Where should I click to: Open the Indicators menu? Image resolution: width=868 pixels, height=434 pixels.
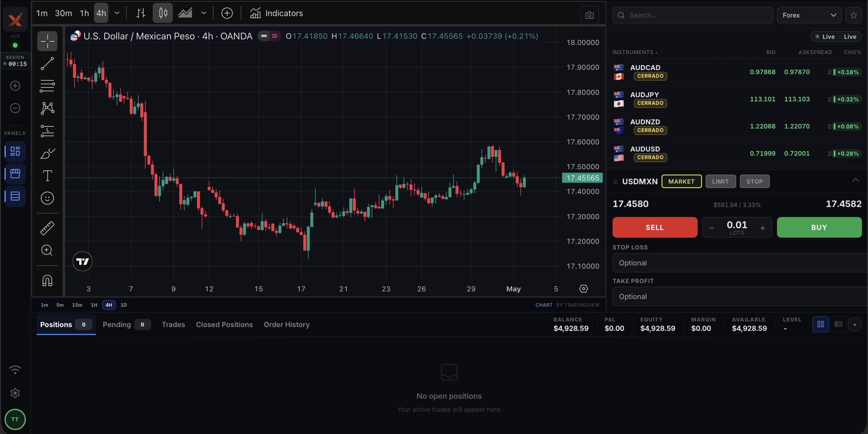coord(277,13)
